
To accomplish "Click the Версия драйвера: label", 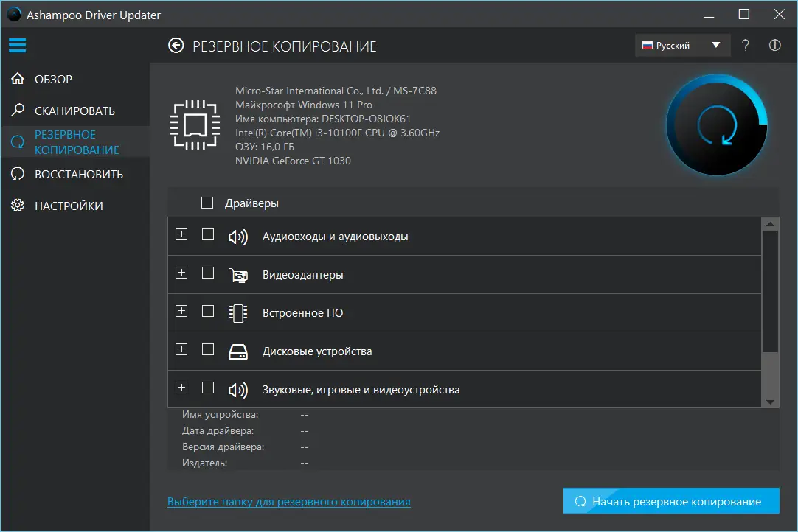I will [223, 447].
